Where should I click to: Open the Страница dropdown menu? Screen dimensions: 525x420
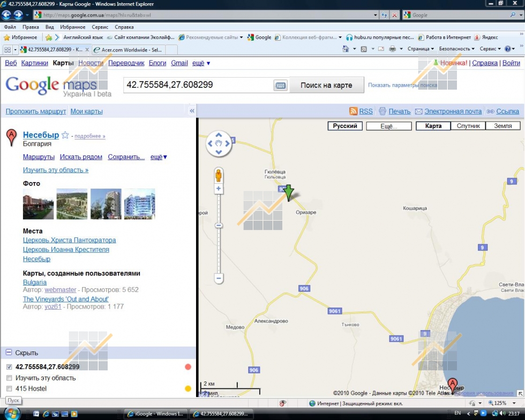click(x=421, y=49)
